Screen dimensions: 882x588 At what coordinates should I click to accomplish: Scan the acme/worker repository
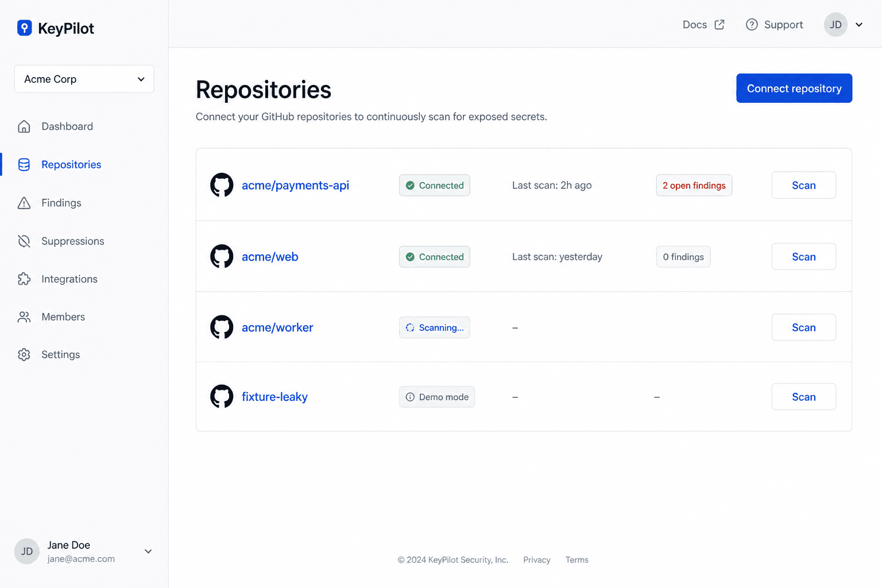[x=803, y=327]
